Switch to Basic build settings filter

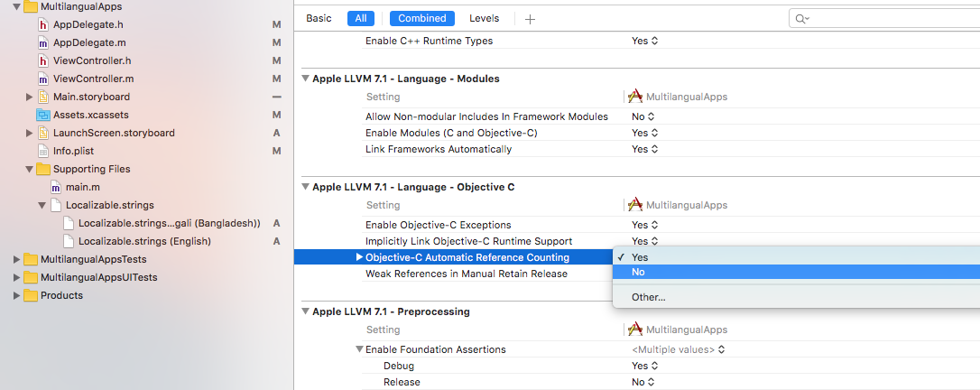tap(319, 19)
